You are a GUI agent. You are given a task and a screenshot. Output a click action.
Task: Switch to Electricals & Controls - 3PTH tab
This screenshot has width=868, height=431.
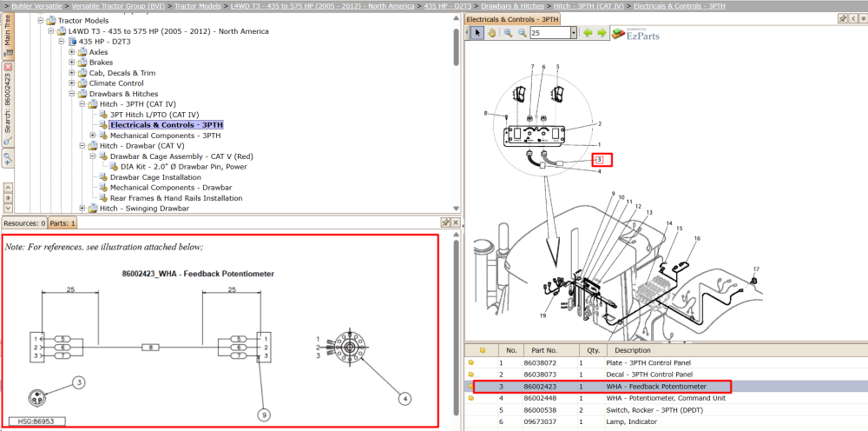click(513, 19)
